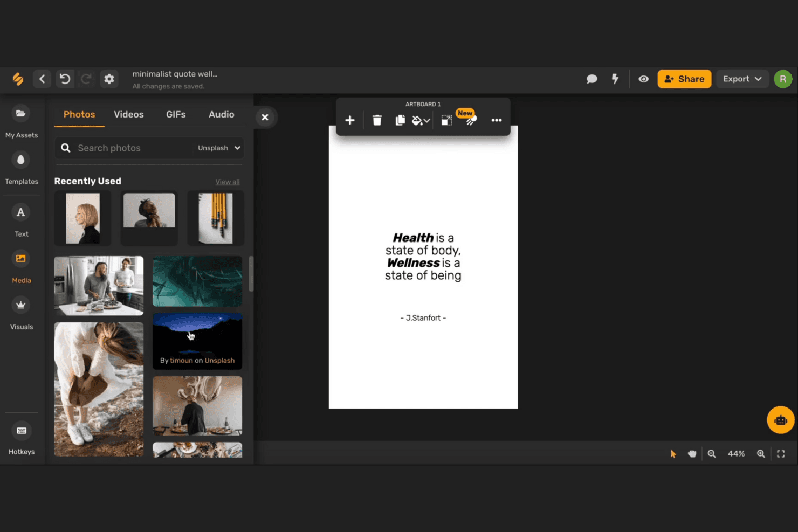
Task: Select the blonde woman recent photo
Action: coord(82,218)
